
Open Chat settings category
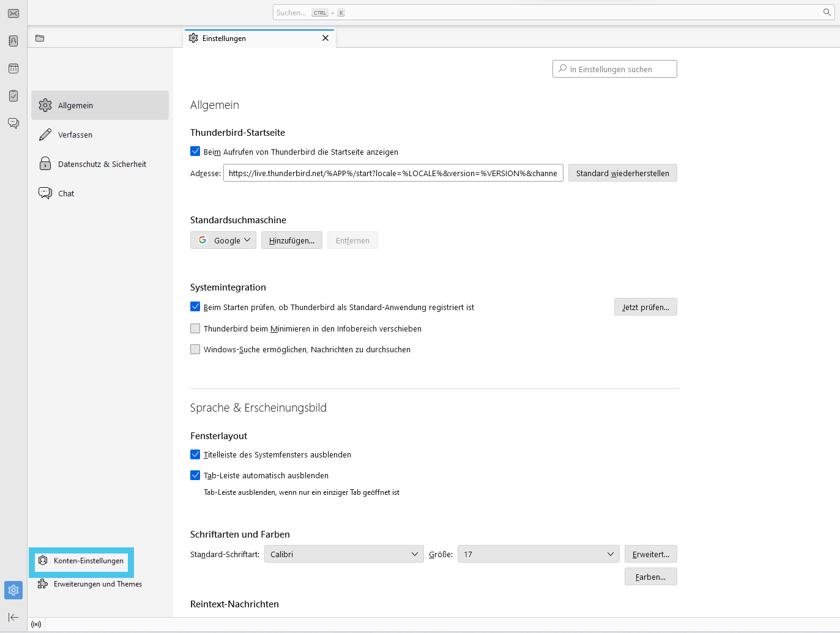(100, 193)
